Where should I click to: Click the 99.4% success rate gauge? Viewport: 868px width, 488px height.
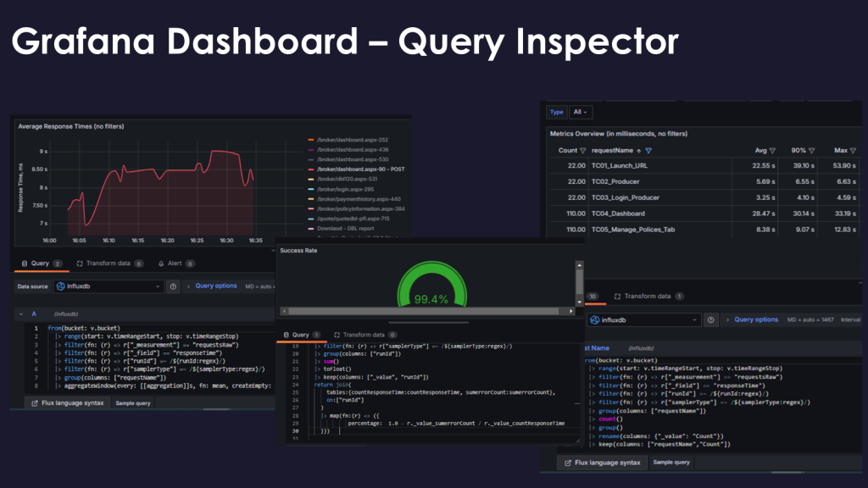[431, 285]
